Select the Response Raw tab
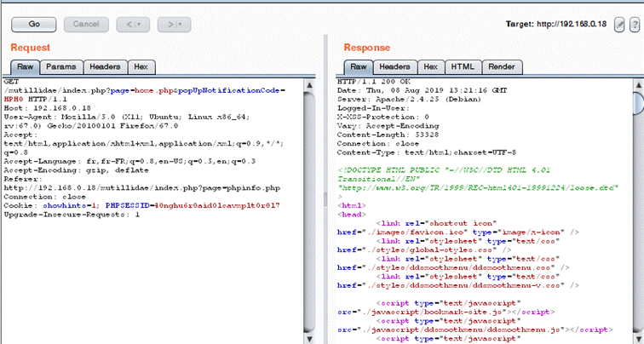 pyautogui.click(x=357, y=66)
